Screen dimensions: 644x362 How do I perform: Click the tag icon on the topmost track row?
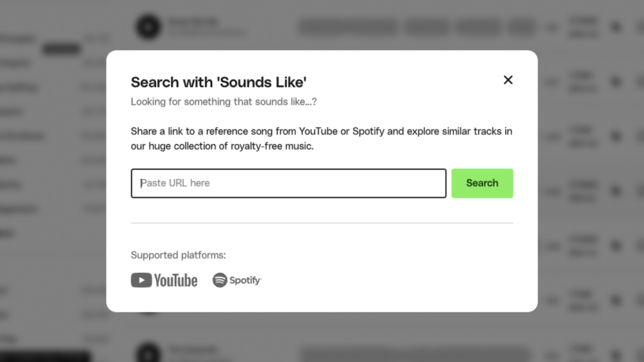pyautogui.click(x=615, y=27)
